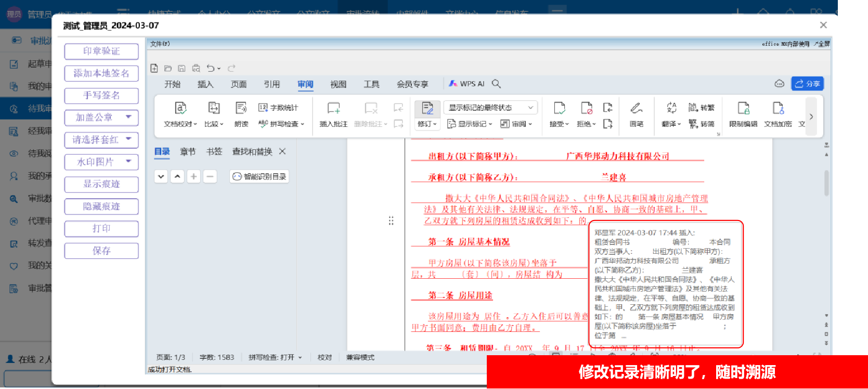
Task: Click the 保存 button in left panel
Action: pyautogui.click(x=101, y=251)
